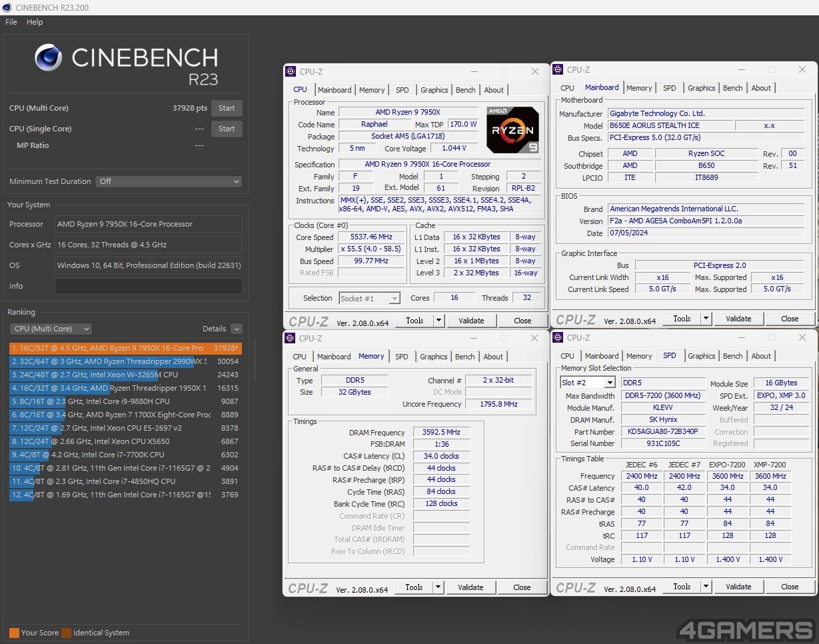Select the Core i7-4850HQ ranking row
Image resolution: width=819 pixels, height=644 pixels.
click(125, 481)
